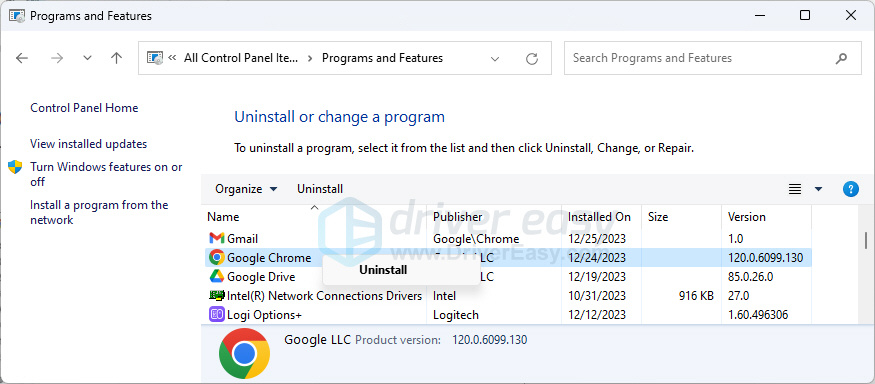This screenshot has height=384, width=875.
Task: Open Turn Windows features on or off
Action: (106, 174)
